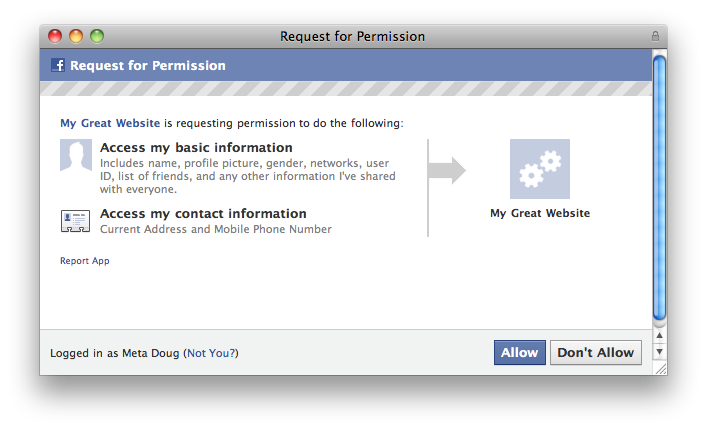
Task: Select the Access my basic information heading
Action: coord(196,148)
